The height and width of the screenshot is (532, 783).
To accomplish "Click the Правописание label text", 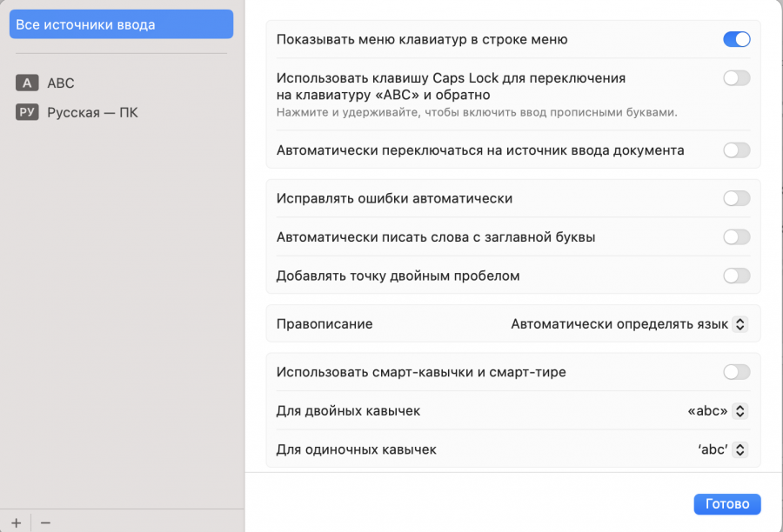I will 325,324.
